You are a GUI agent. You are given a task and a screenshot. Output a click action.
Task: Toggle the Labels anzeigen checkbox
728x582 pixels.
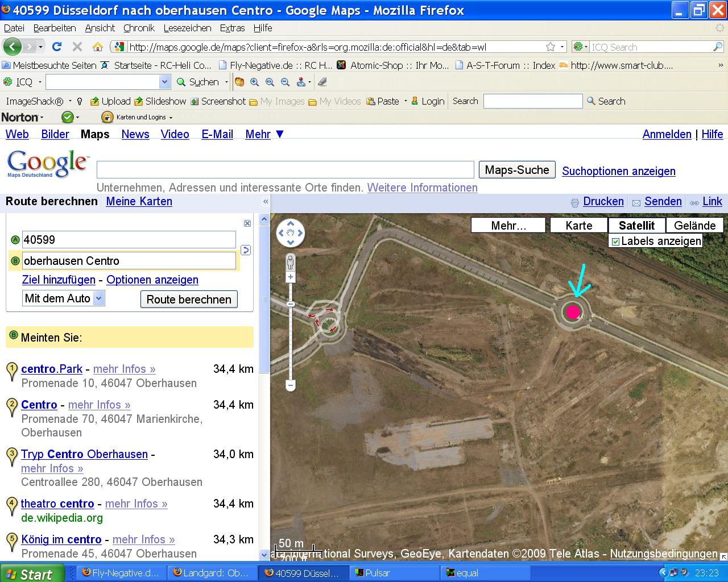click(615, 242)
